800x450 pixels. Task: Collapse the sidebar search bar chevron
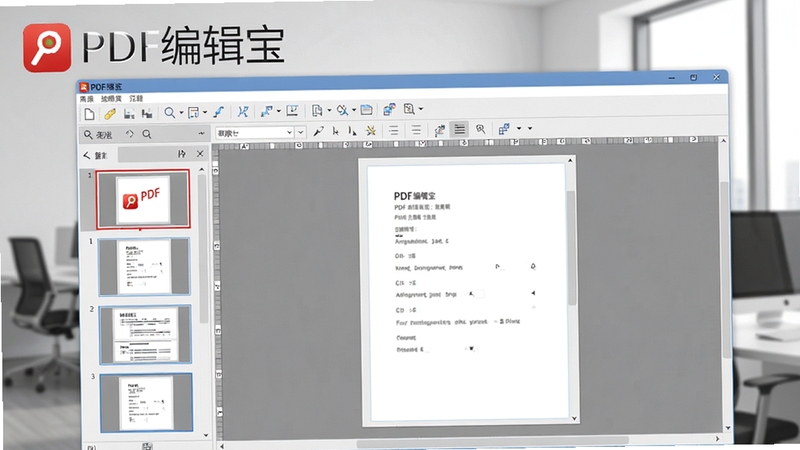(x=202, y=134)
